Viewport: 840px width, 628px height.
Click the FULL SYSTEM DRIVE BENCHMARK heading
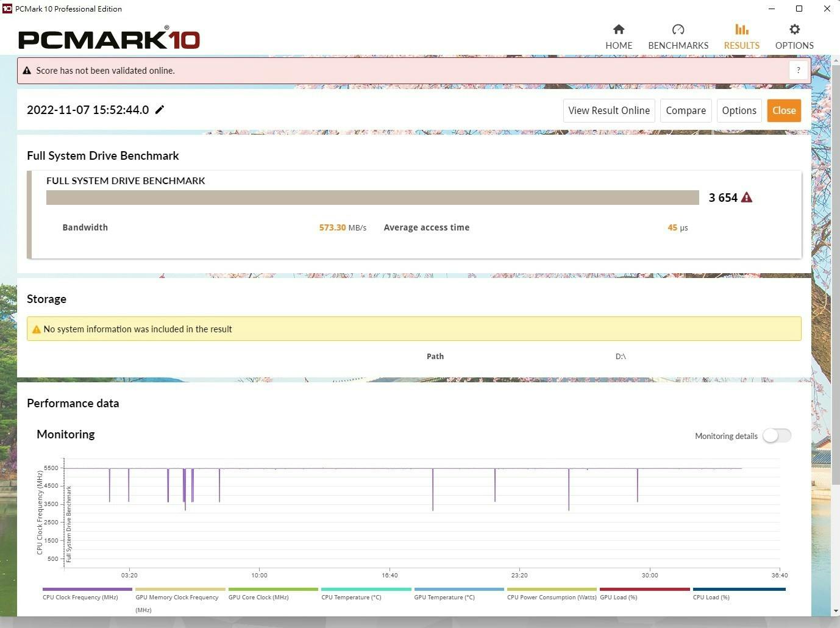tap(126, 180)
